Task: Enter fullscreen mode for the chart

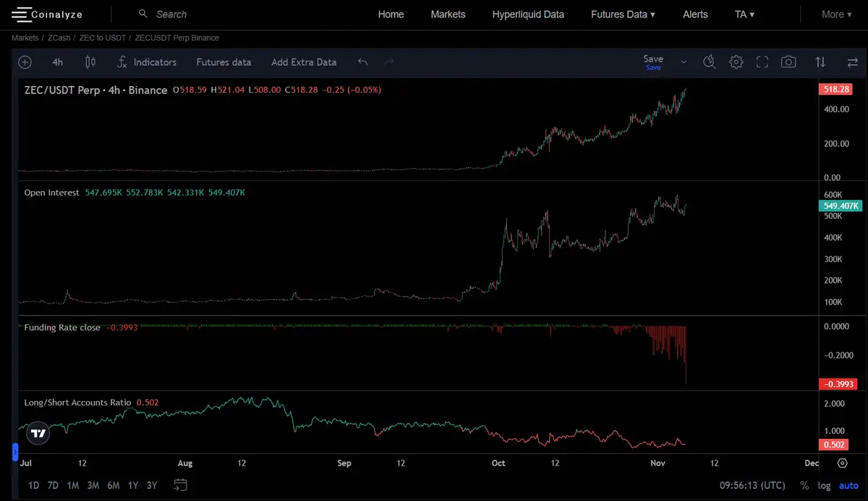Action: click(x=762, y=62)
